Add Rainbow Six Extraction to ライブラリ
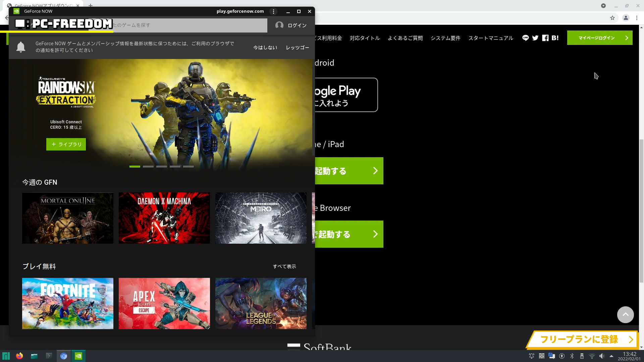Viewport: 644px width, 362px height. (66, 144)
